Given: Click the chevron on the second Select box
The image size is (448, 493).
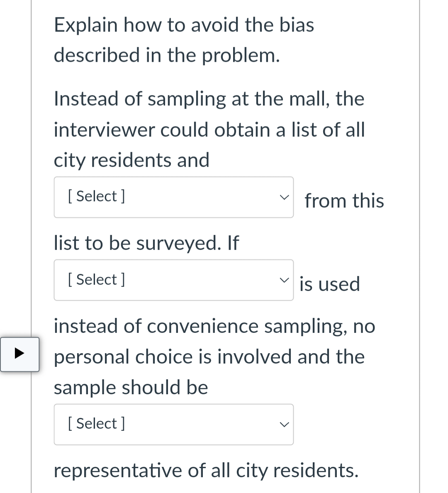Looking at the screenshot, I should (x=285, y=280).
